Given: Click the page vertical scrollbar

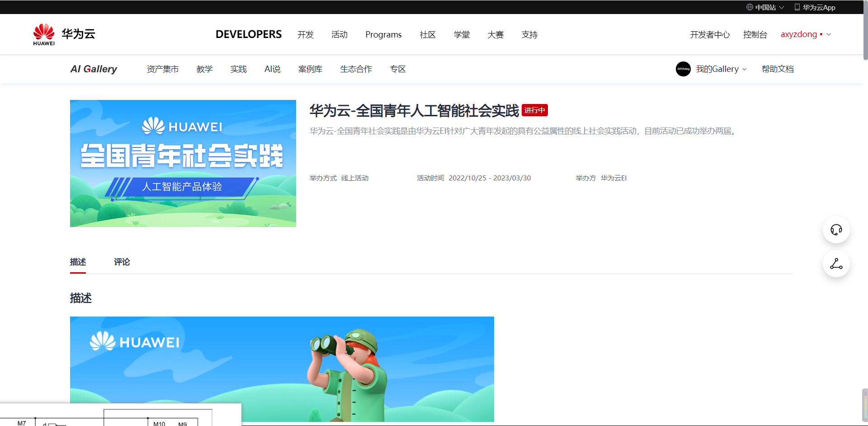Looking at the screenshot, I should click(x=865, y=30).
